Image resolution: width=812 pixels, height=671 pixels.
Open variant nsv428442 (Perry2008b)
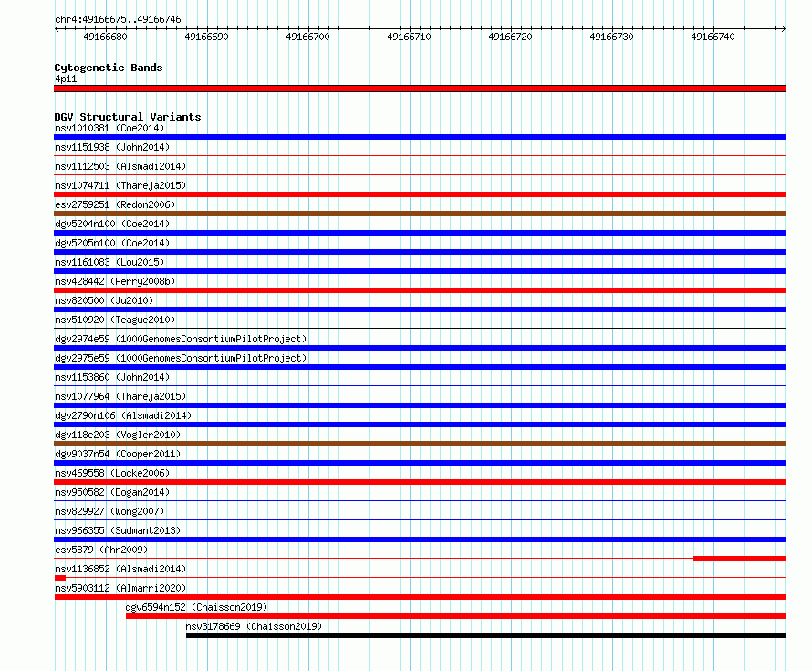tap(115, 281)
